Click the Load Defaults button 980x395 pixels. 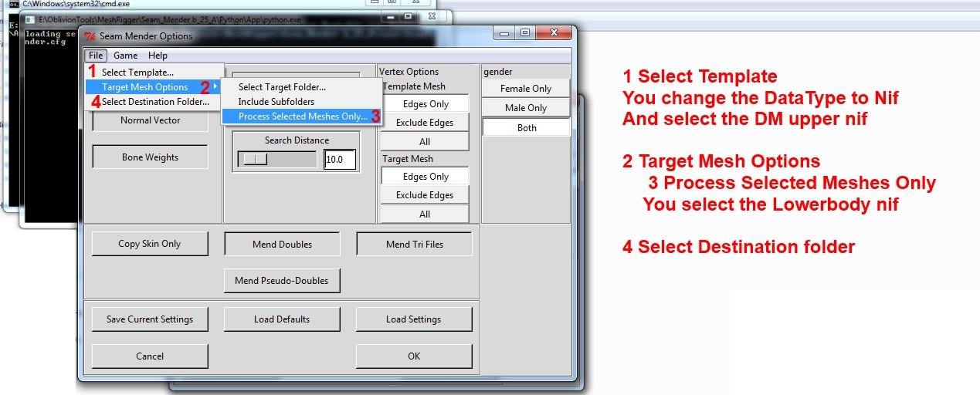[282, 319]
